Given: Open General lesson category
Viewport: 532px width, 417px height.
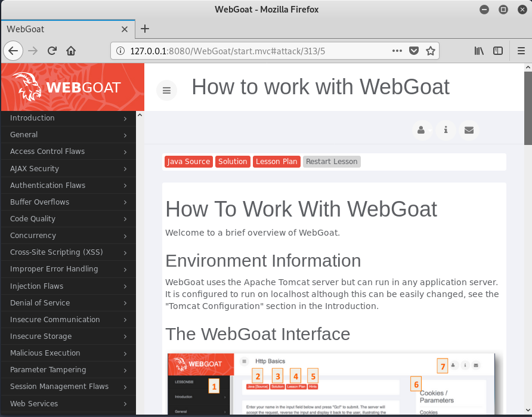Looking at the screenshot, I should coord(69,135).
